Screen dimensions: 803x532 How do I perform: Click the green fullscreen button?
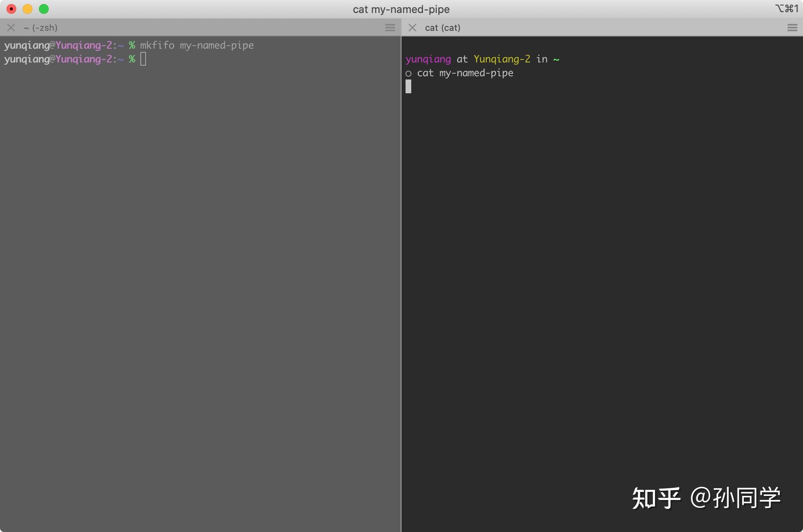click(x=44, y=9)
